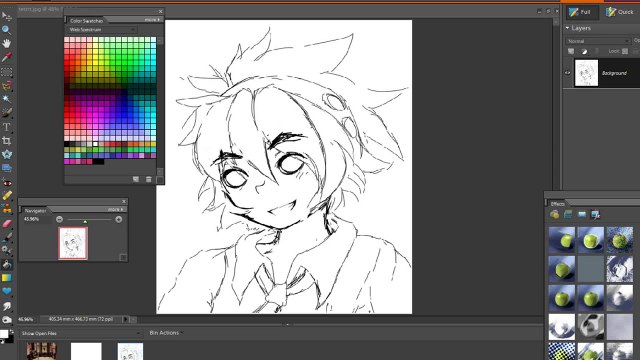The height and width of the screenshot is (360, 640).
Task: Show All effects icon in Effects panel
Action: [x=596, y=214]
